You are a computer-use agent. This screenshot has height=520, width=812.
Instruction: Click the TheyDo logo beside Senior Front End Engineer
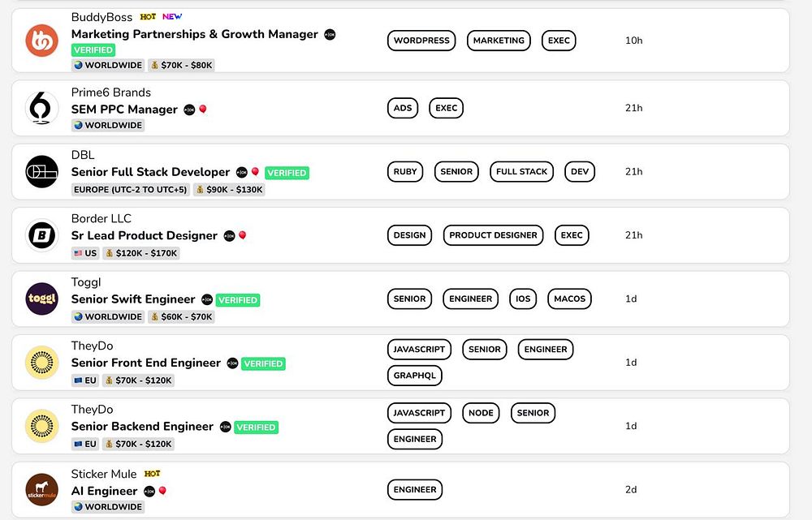coord(41,363)
